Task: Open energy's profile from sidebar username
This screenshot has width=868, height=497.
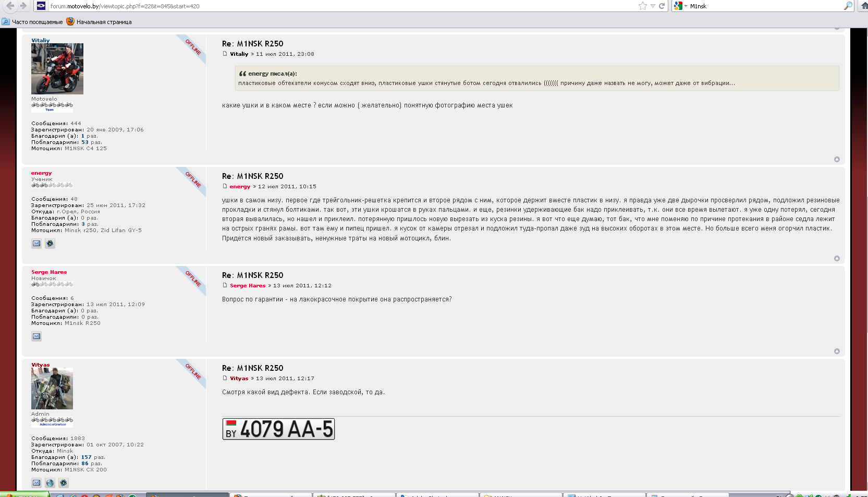Action: 41,173
